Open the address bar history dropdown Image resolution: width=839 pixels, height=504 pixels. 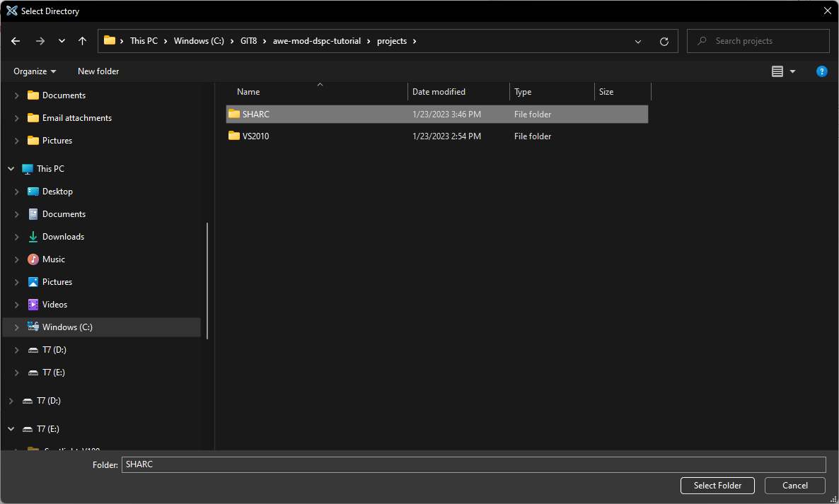click(x=637, y=41)
